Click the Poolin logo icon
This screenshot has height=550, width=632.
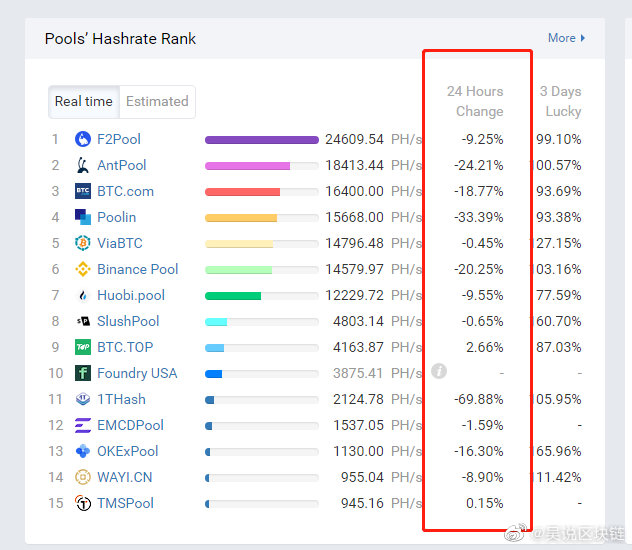pos(83,217)
